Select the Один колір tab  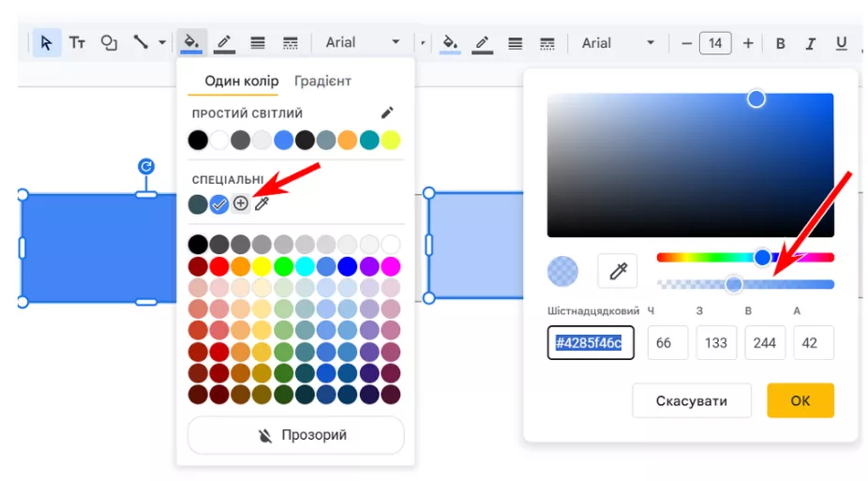[241, 82]
